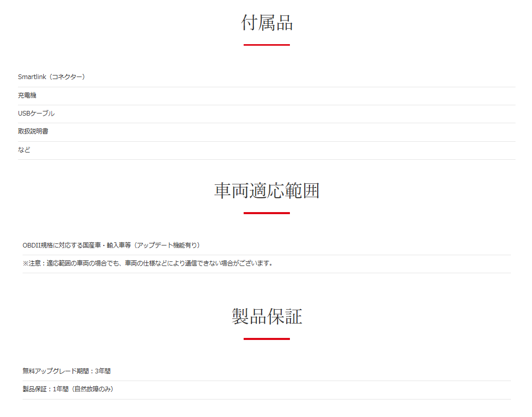Click the 車両適応範囲 section heading
532x417 pixels.
[267, 191]
